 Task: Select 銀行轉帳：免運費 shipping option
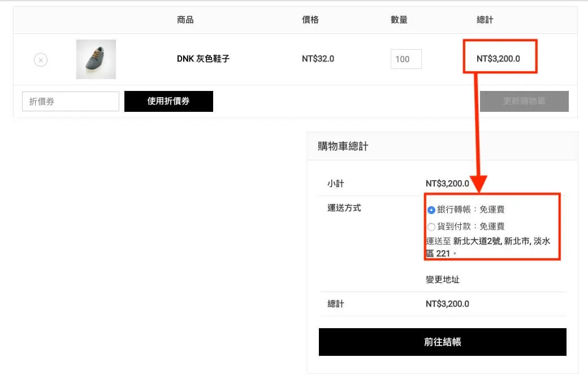431,210
